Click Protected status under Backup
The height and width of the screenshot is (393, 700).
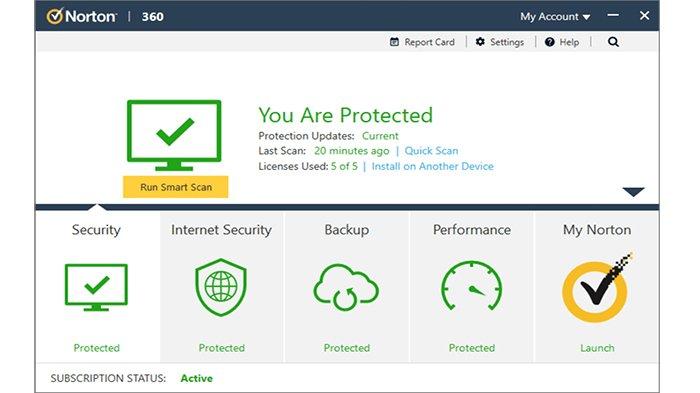(x=347, y=348)
